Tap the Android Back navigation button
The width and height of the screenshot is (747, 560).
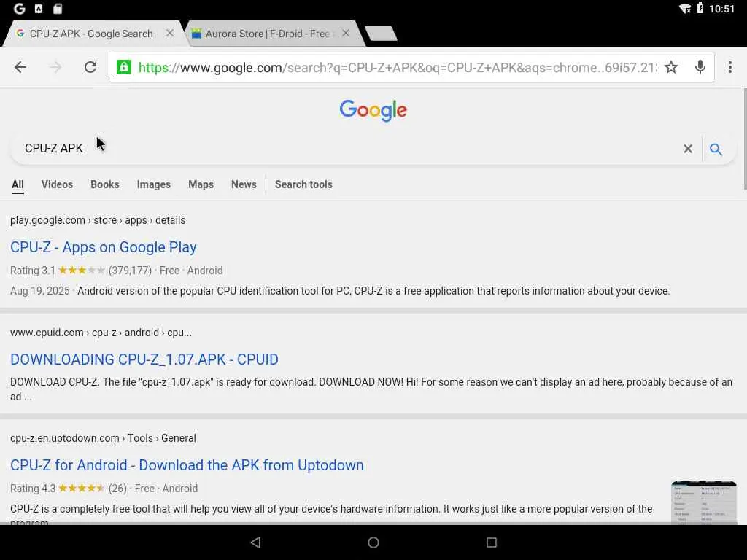255,542
